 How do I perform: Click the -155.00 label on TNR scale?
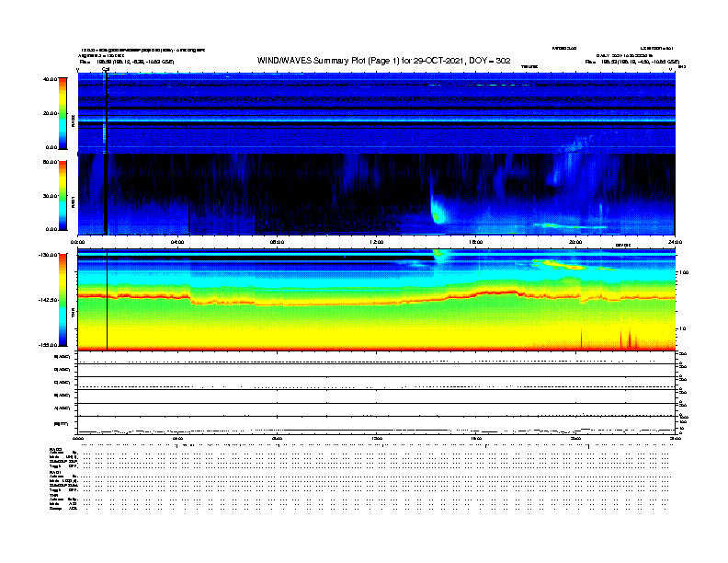[48, 345]
